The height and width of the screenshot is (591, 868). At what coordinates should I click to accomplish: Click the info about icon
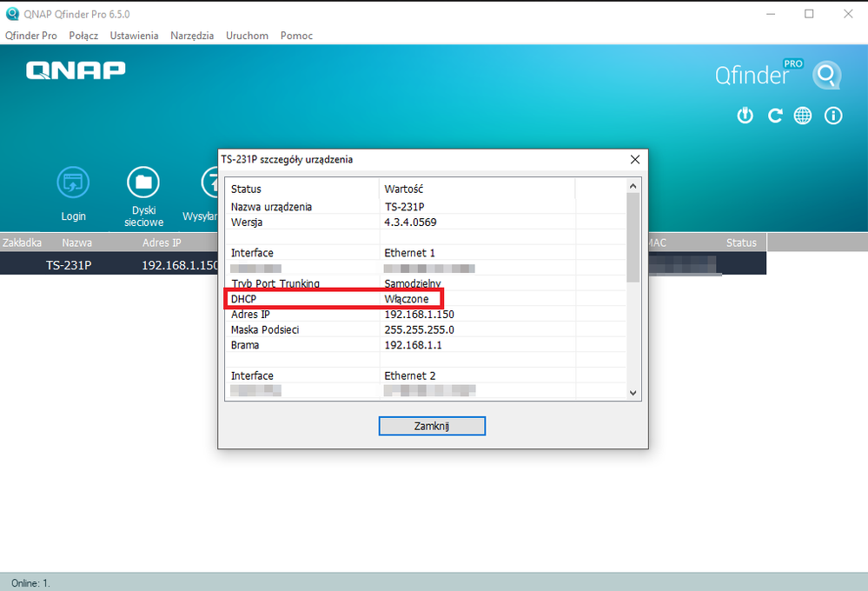pos(833,116)
